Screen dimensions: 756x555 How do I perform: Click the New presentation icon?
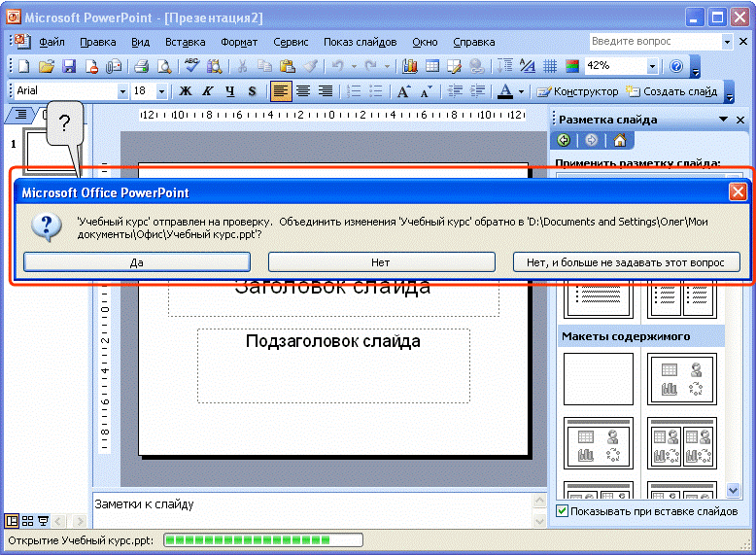pyautogui.click(x=23, y=66)
